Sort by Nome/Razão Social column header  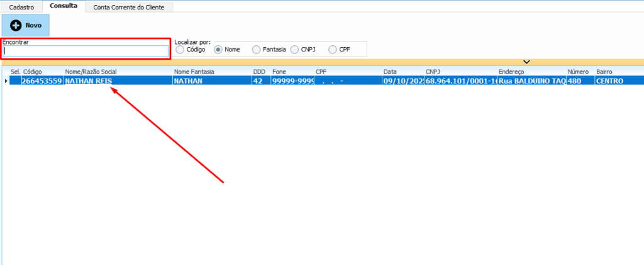(x=91, y=72)
